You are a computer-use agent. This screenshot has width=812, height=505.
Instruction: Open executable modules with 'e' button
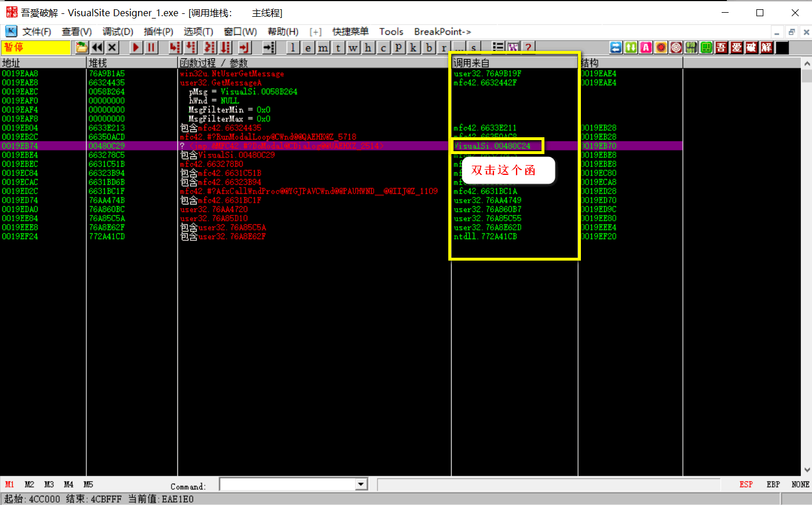[308, 47]
